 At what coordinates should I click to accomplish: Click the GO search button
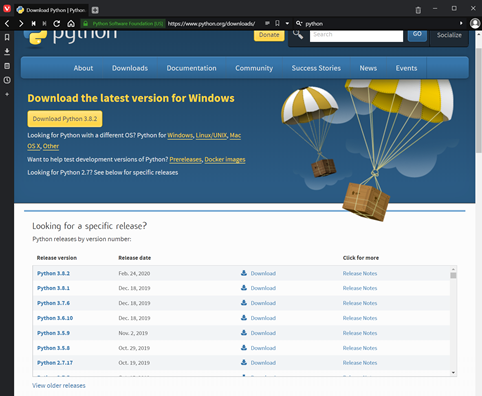[x=417, y=35]
